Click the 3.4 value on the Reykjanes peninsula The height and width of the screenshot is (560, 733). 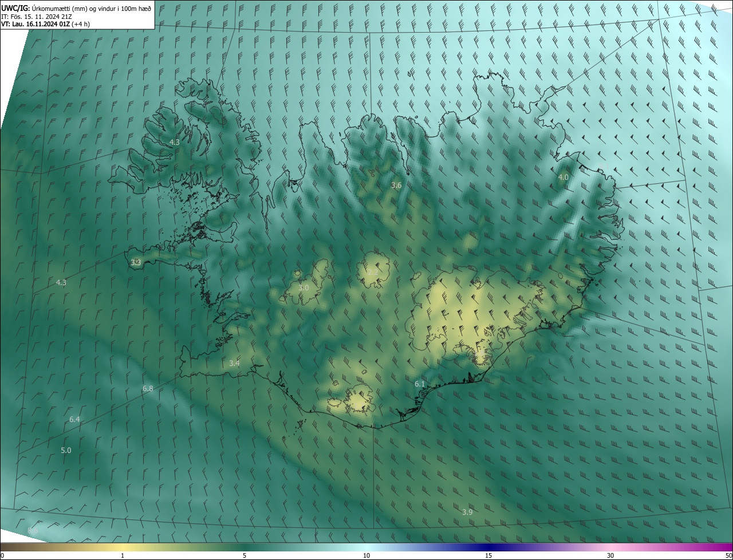pyautogui.click(x=234, y=363)
